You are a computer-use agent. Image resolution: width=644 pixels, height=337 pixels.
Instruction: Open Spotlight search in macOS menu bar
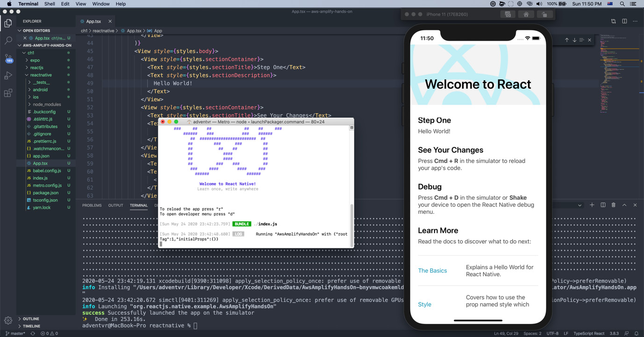coord(622,4)
